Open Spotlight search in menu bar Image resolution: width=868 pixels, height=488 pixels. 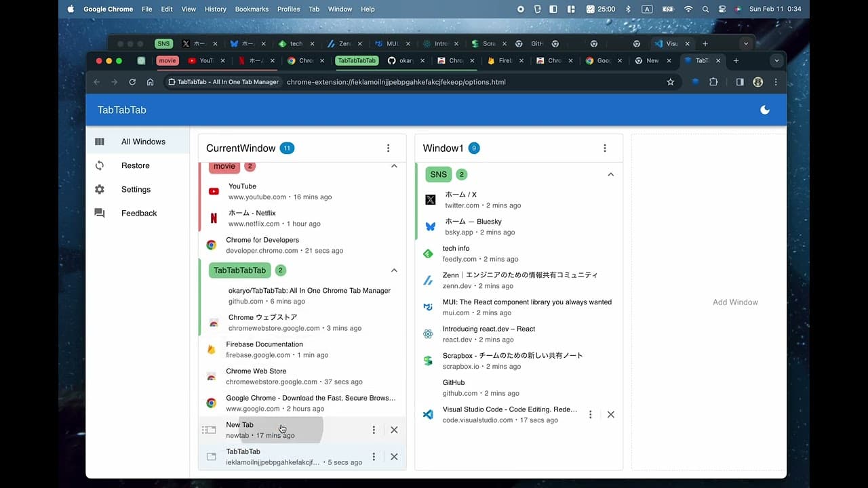point(705,9)
